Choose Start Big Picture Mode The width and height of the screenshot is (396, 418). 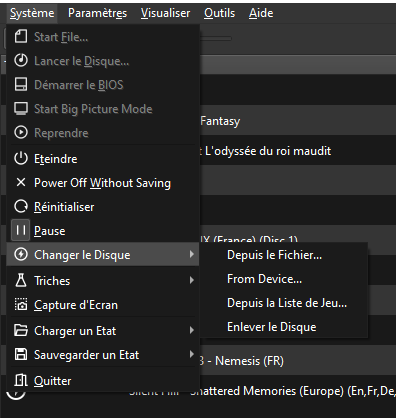pyautogui.click(x=103, y=109)
